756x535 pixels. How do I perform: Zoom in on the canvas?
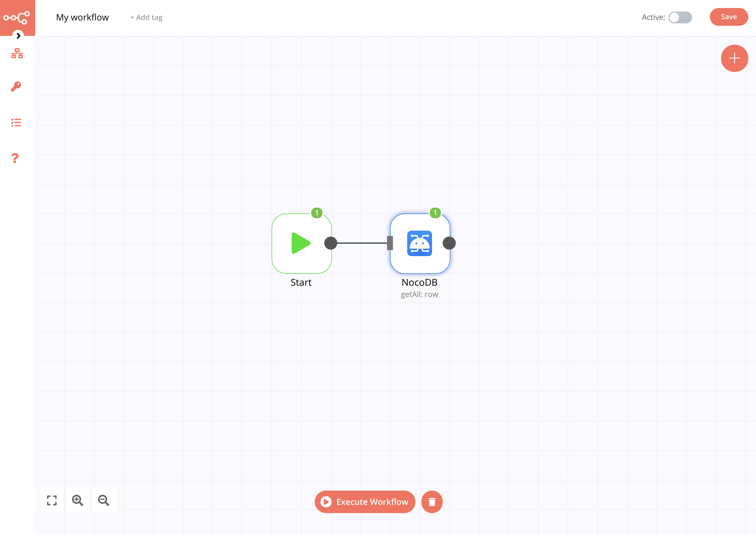(77, 500)
